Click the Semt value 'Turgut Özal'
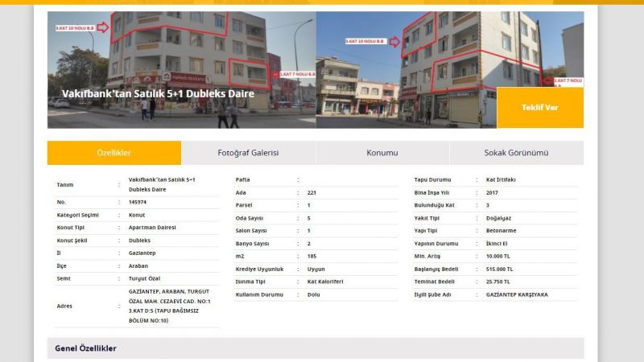This screenshot has height=362, width=644. [x=145, y=278]
